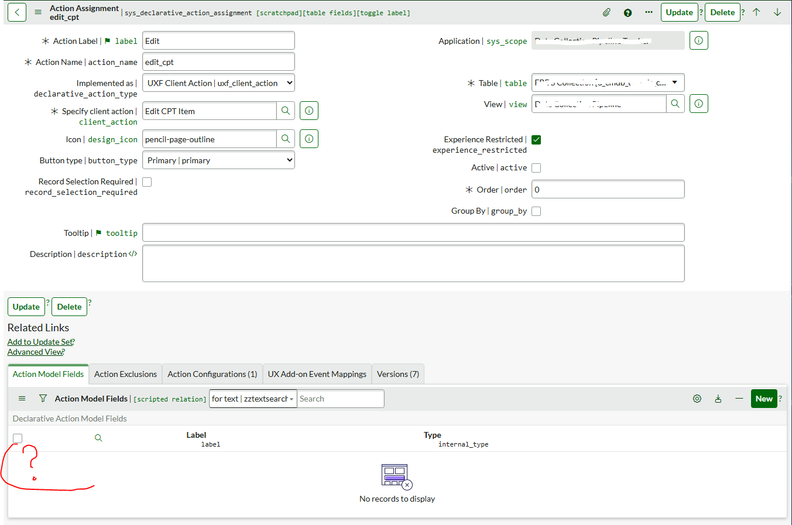This screenshot has height=525, width=792.
Task: Open the paperclip attachments icon
Action: (606, 13)
